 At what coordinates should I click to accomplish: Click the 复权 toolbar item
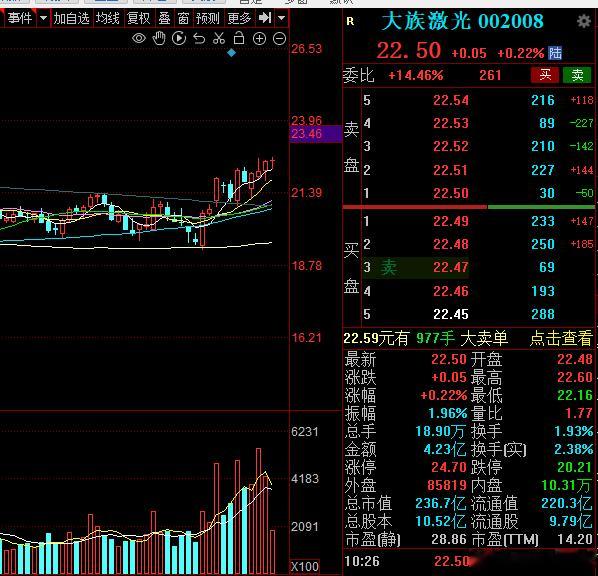point(139,18)
